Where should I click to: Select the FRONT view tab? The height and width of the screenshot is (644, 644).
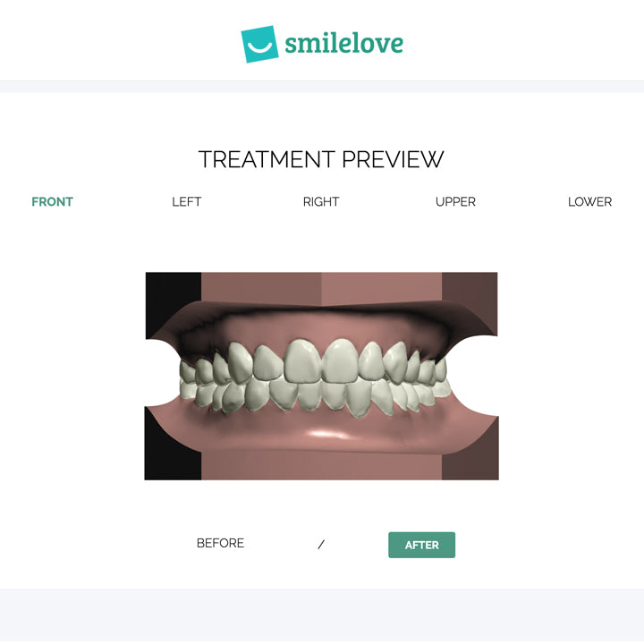52,201
